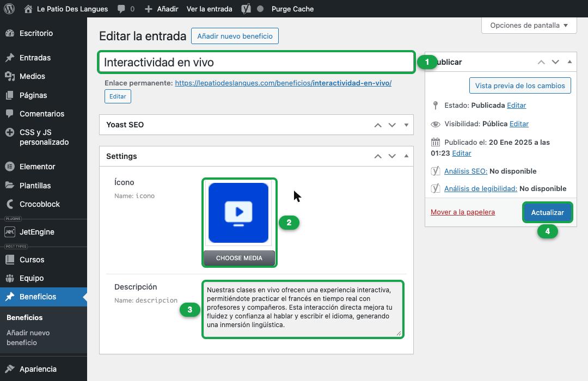The image size is (588, 381).
Task: Click the Plantillas folder icon
Action: pyautogui.click(x=10, y=185)
